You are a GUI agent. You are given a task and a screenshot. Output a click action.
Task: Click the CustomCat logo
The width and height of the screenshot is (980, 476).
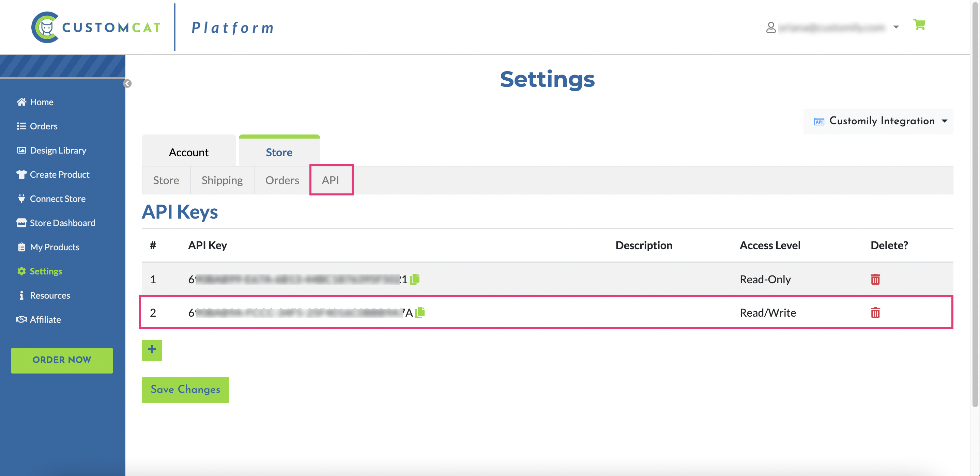[x=96, y=27]
